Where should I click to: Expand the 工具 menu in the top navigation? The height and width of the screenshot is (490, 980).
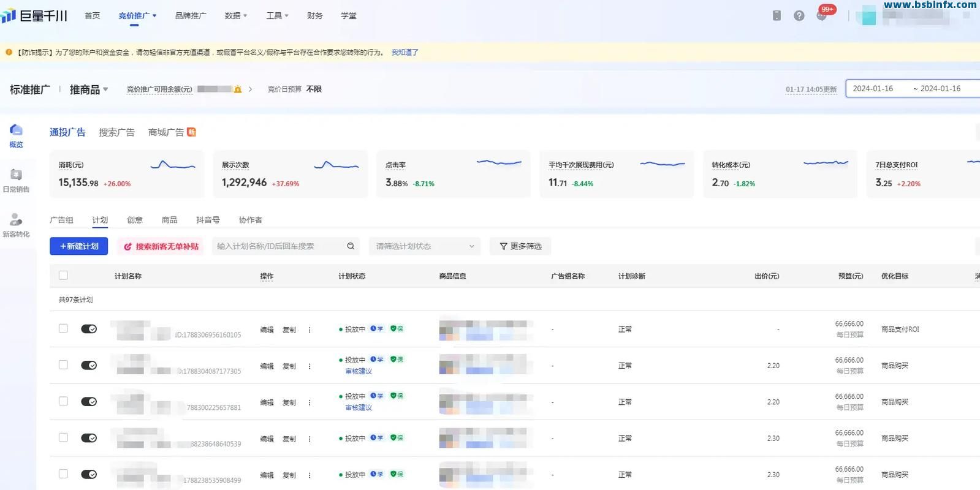click(x=278, y=16)
